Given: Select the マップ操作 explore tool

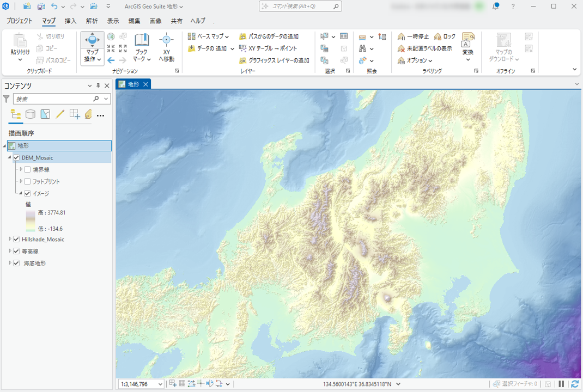Looking at the screenshot, I should click(92, 41).
